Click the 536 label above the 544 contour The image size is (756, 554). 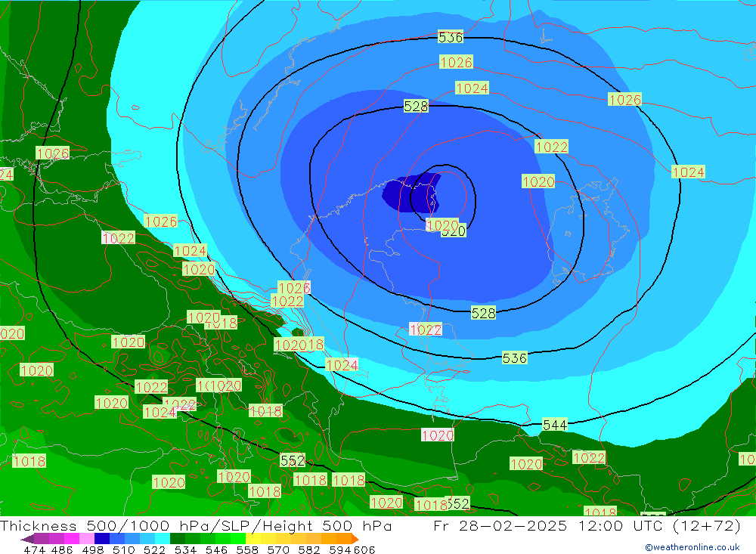point(514,358)
